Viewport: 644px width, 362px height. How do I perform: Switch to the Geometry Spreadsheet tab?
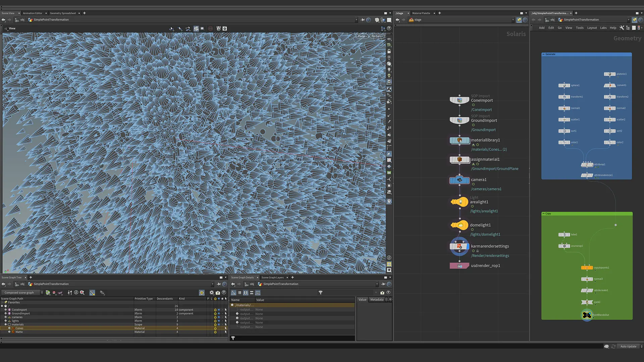click(x=63, y=13)
